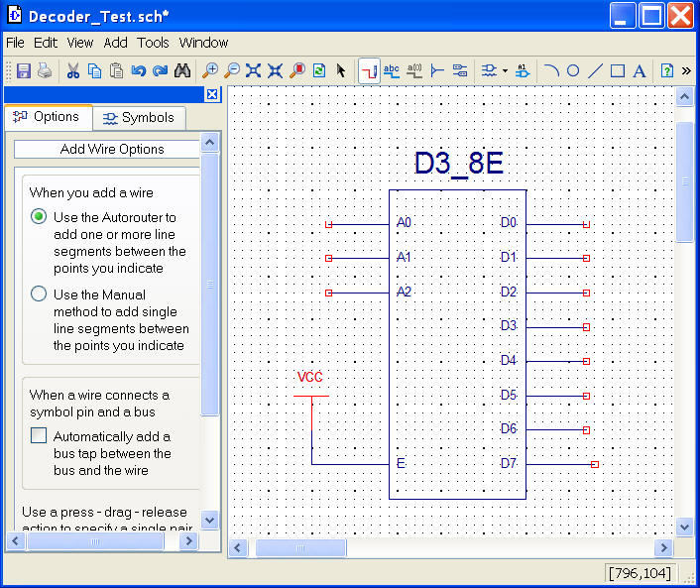Click the Paste clipboard icon
The image size is (700, 588).
(x=116, y=70)
